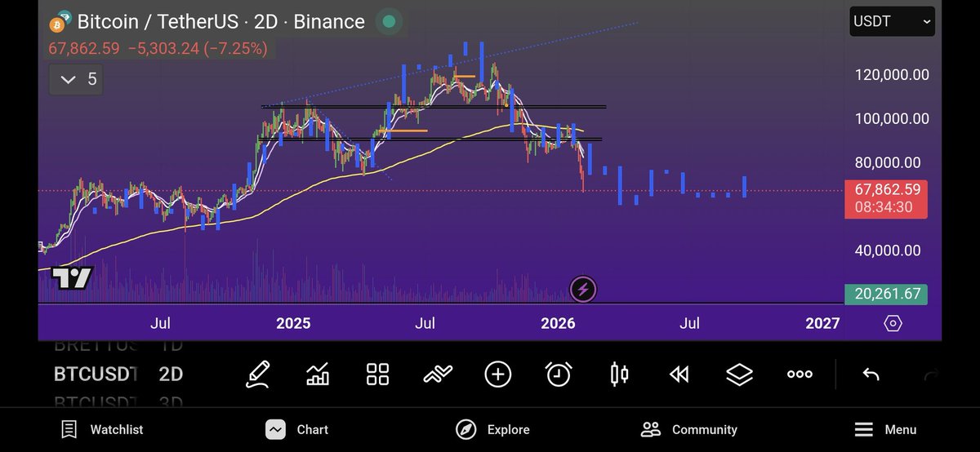Screen dimensions: 980x452
Task: Click the 2025 time axis label
Action: [x=293, y=323]
